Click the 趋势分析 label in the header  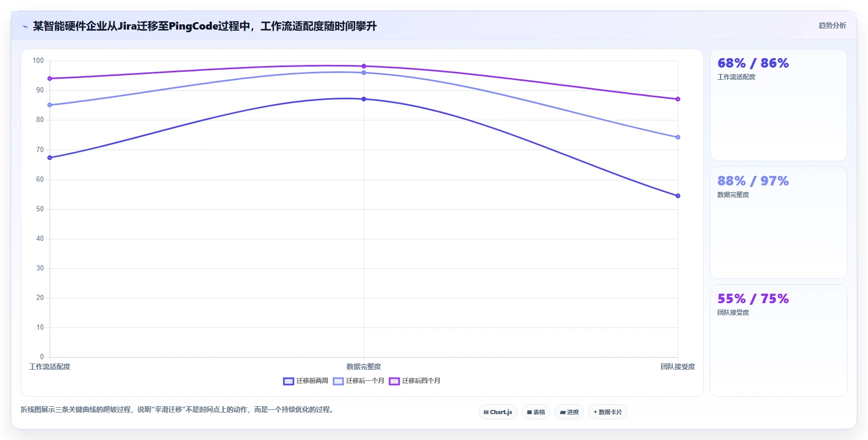pos(833,25)
